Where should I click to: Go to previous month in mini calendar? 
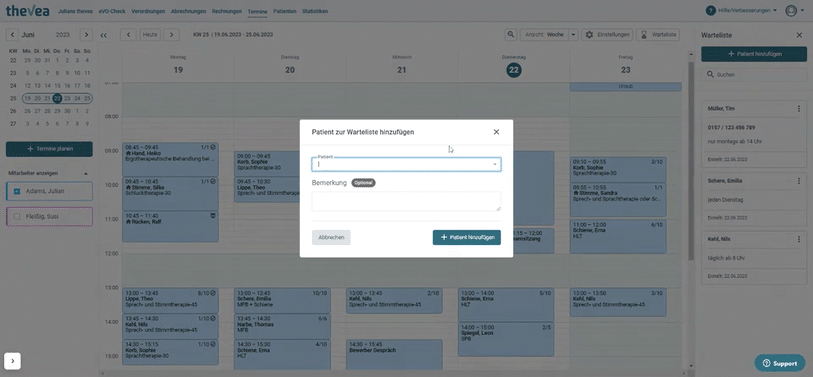point(12,35)
